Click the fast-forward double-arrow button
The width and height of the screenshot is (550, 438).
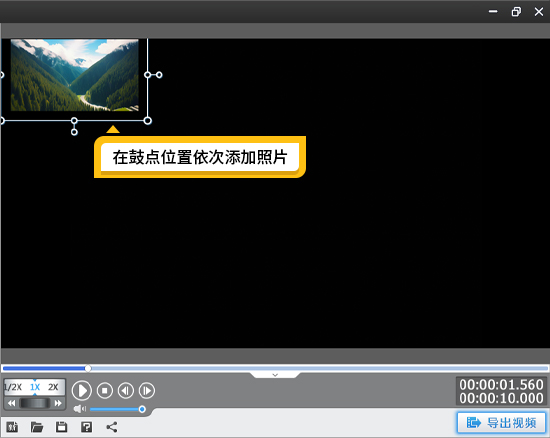[x=58, y=403]
